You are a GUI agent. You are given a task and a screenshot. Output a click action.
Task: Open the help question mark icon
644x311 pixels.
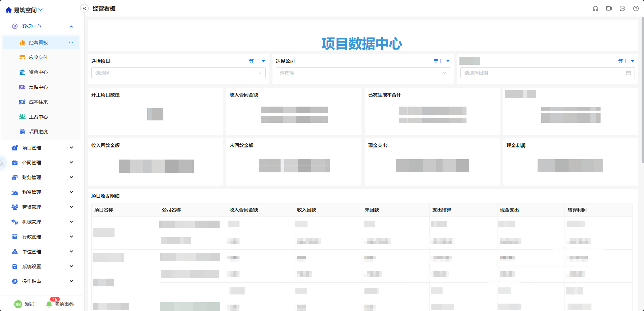pyautogui.click(x=636, y=9)
